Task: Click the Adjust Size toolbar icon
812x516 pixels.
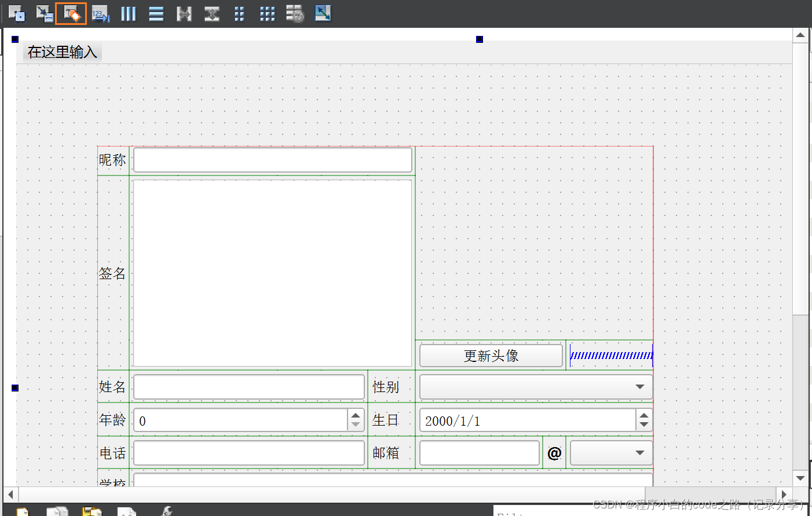Action: [323, 13]
